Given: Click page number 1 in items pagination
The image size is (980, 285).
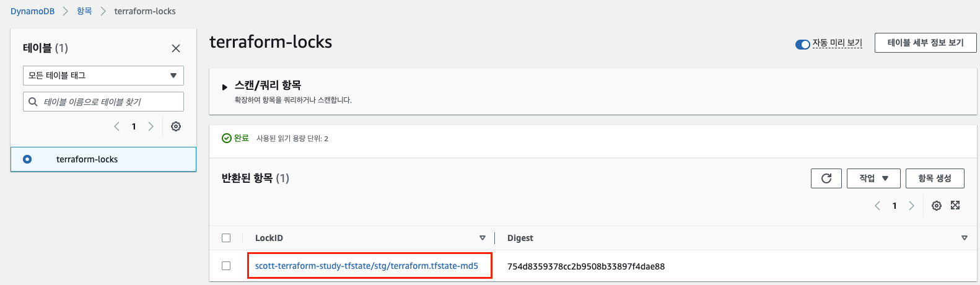Looking at the screenshot, I should pos(895,206).
